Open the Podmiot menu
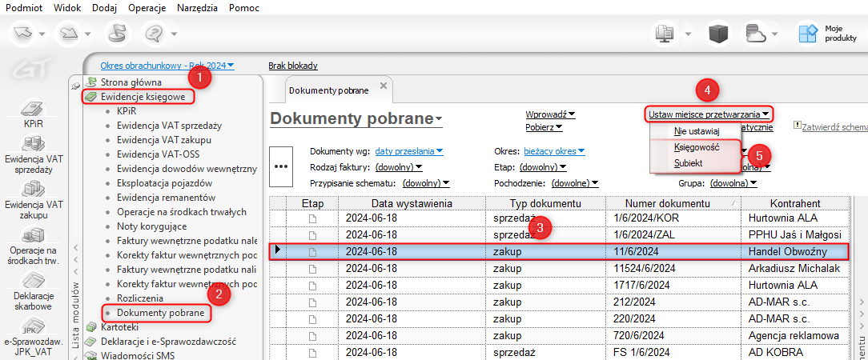 click(x=22, y=8)
